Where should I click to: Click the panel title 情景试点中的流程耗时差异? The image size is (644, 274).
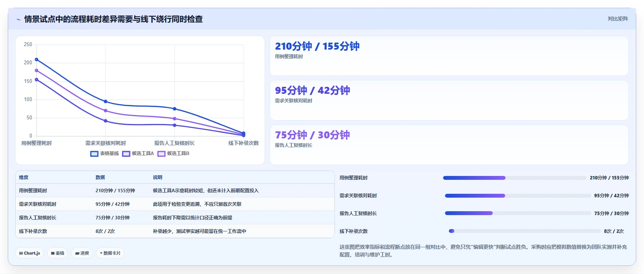tap(113, 19)
